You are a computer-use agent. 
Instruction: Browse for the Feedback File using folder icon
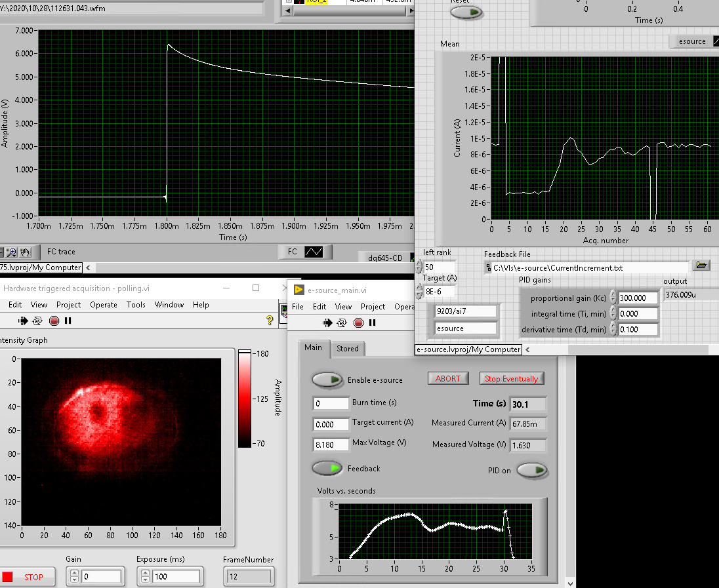point(702,265)
